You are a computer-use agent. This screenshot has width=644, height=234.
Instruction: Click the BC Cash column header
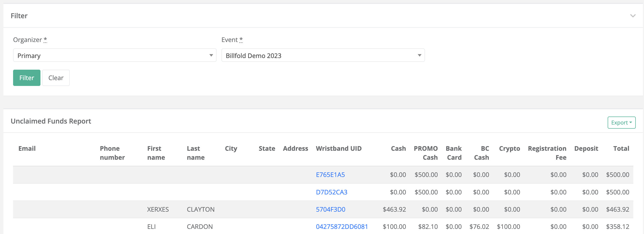pyautogui.click(x=481, y=153)
